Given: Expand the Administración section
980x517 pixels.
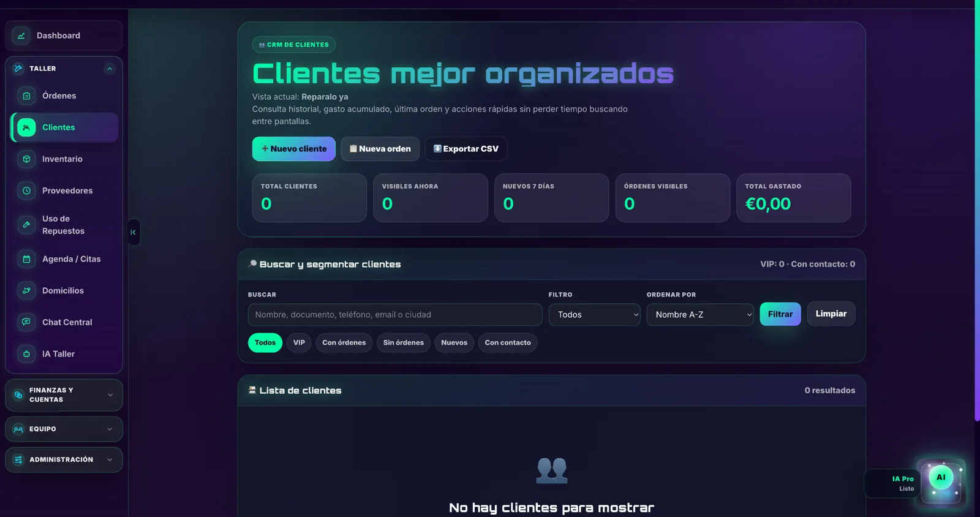Looking at the screenshot, I should click(x=64, y=460).
